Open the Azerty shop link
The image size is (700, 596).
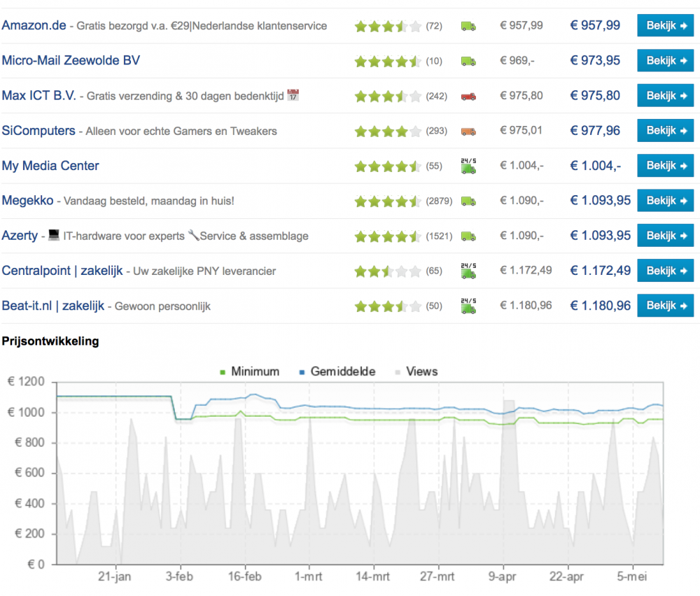coord(20,236)
